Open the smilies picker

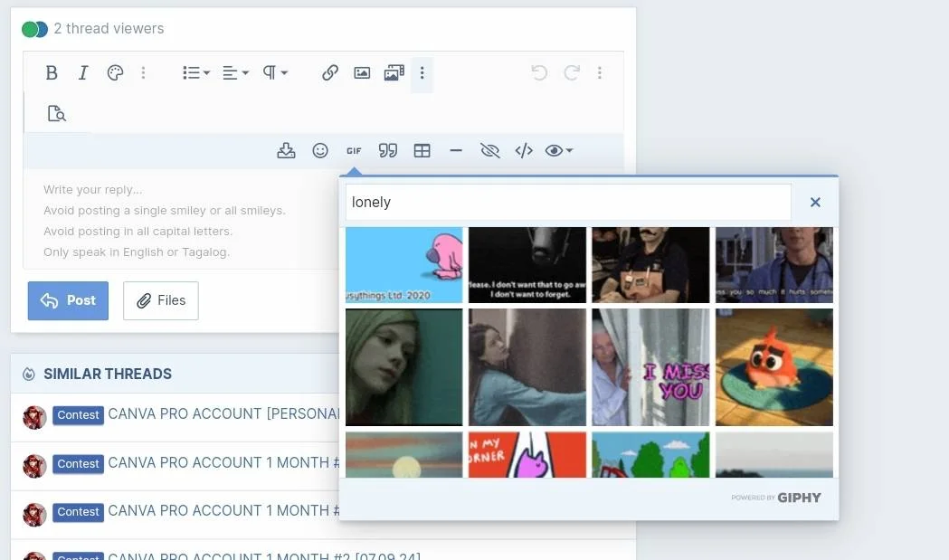click(320, 150)
